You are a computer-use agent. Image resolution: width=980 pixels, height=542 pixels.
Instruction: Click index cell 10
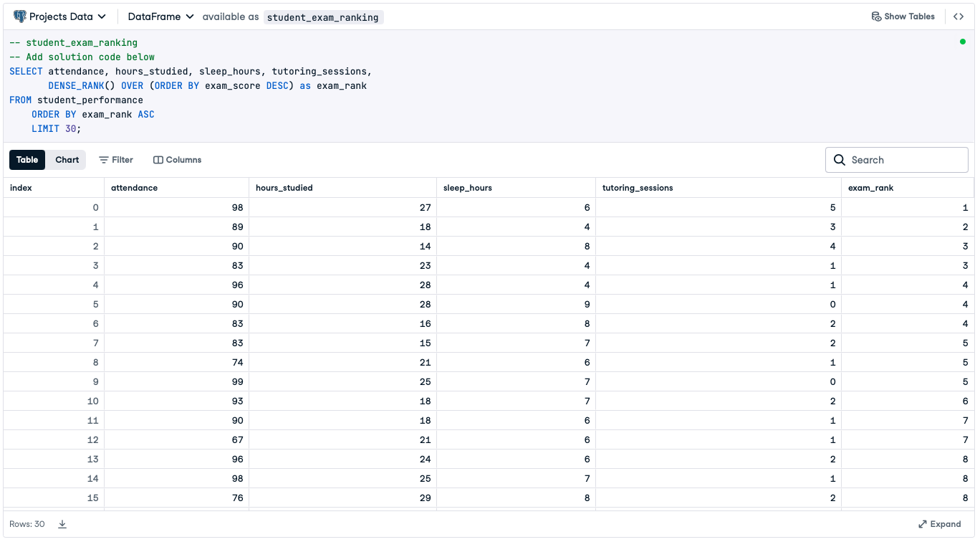pos(54,401)
